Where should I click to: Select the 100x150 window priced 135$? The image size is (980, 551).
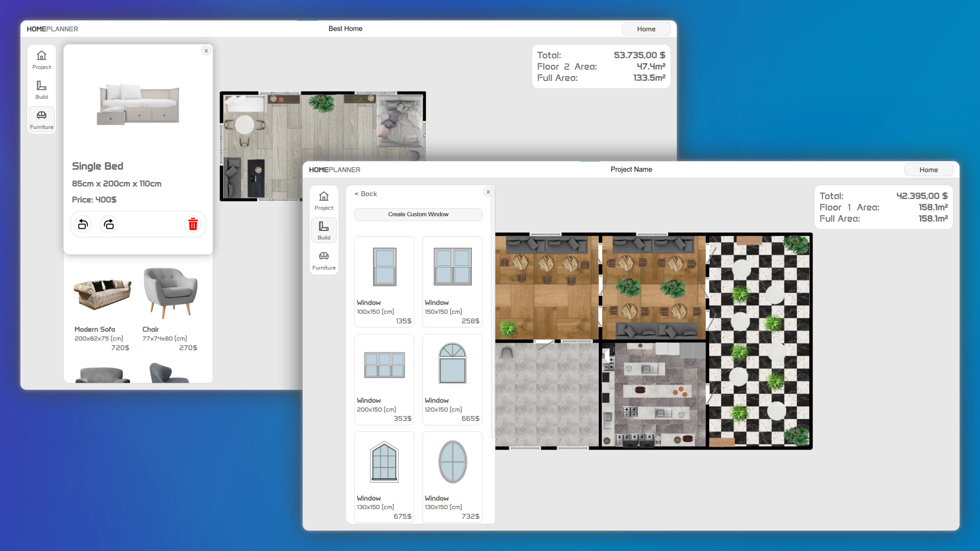pos(384,281)
